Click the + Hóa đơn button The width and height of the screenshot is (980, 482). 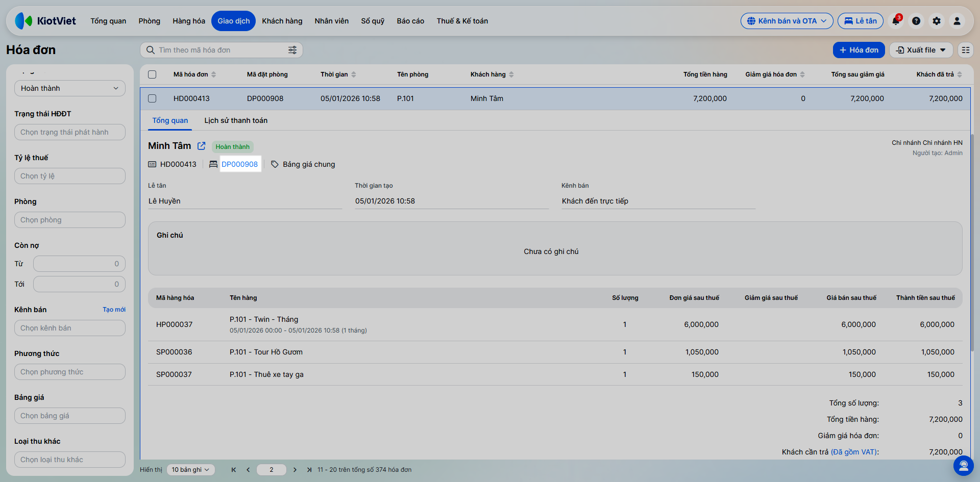point(859,50)
